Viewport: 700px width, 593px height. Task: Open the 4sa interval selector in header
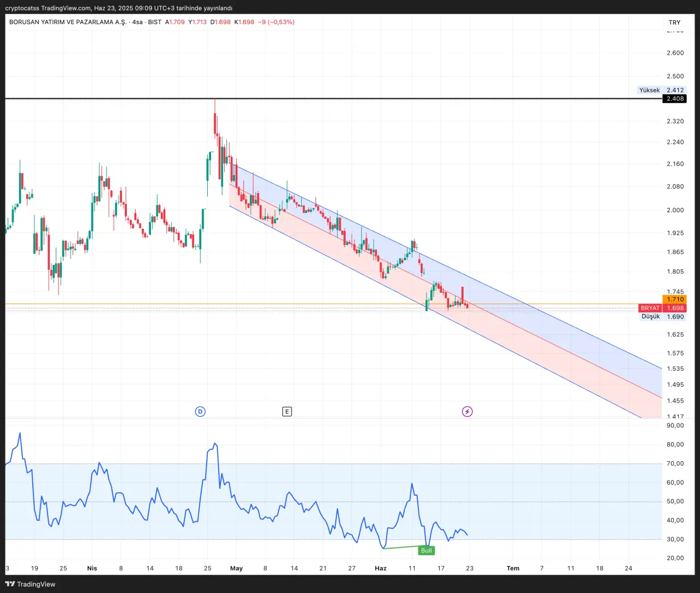point(137,22)
